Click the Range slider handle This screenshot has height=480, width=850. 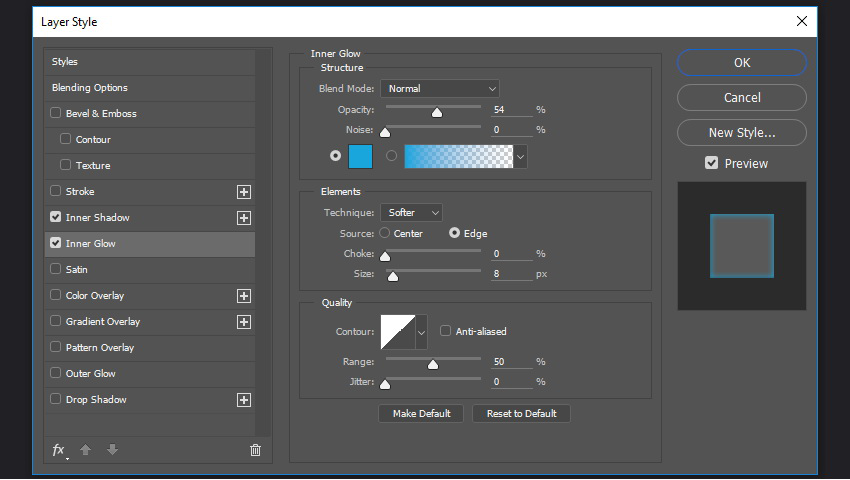(433, 364)
